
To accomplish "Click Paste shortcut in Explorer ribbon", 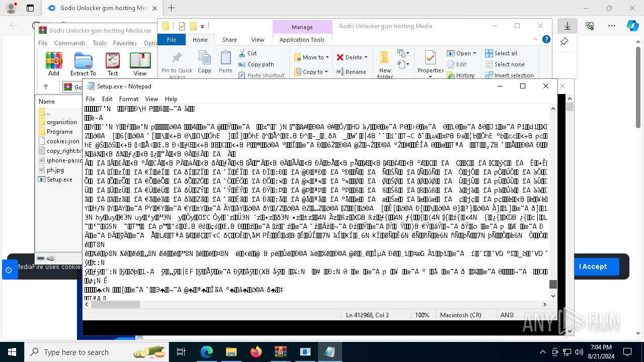I will pos(261,75).
